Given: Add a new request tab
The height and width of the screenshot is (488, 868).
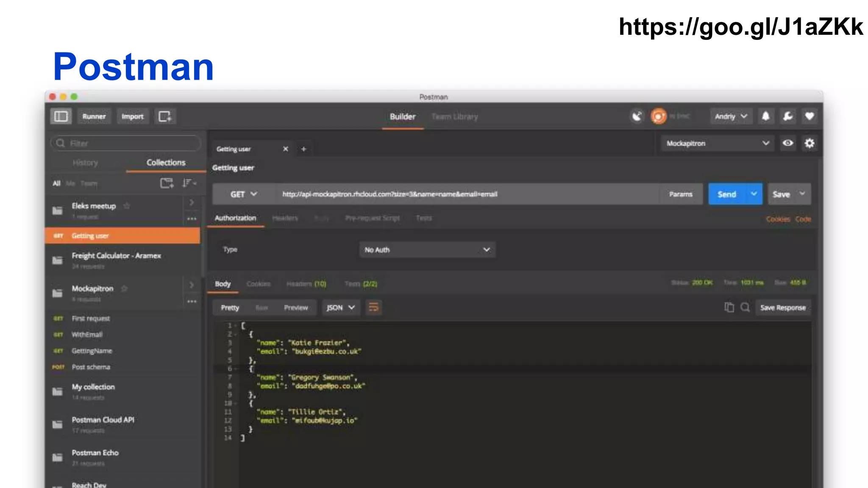Looking at the screenshot, I should click(303, 149).
